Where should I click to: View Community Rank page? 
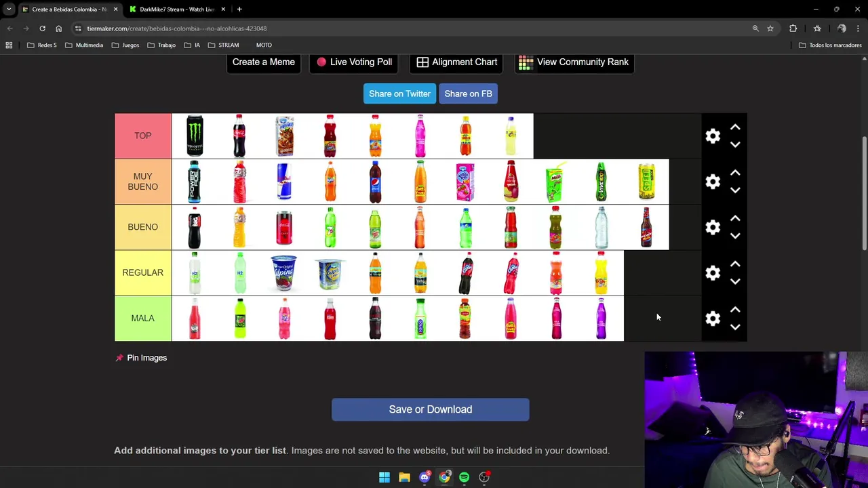point(574,62)
